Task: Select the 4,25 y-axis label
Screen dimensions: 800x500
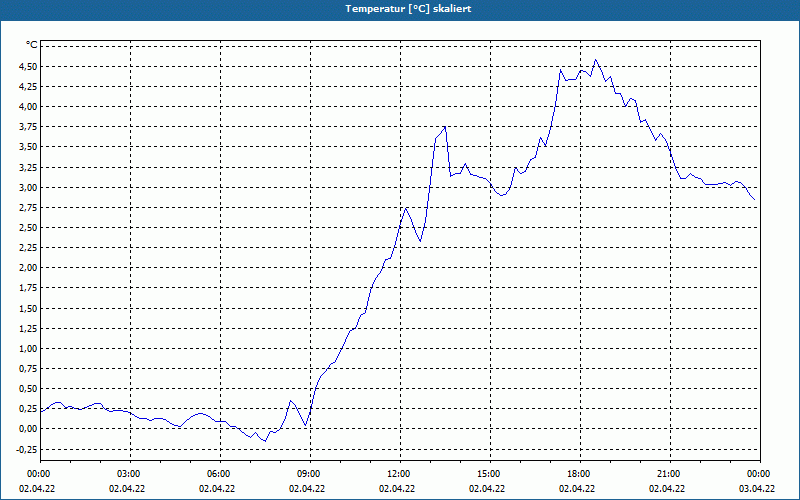Action: pos(28,87)
